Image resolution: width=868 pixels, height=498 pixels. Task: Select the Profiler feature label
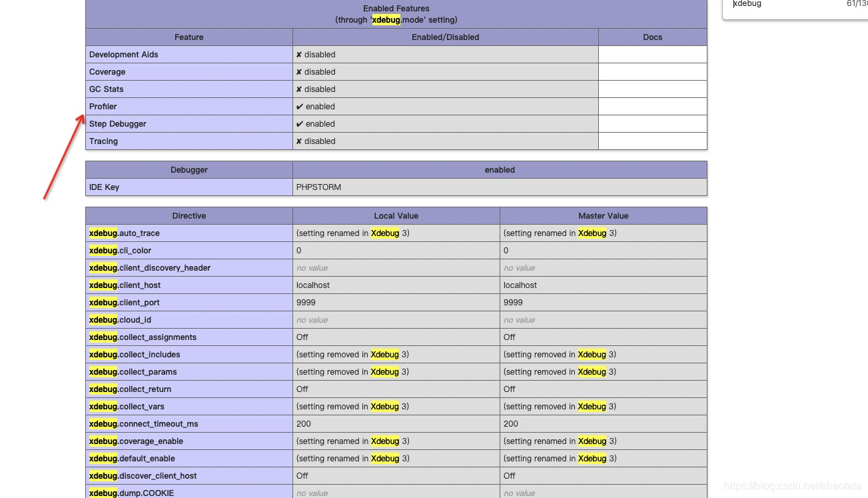pos(103,107)
